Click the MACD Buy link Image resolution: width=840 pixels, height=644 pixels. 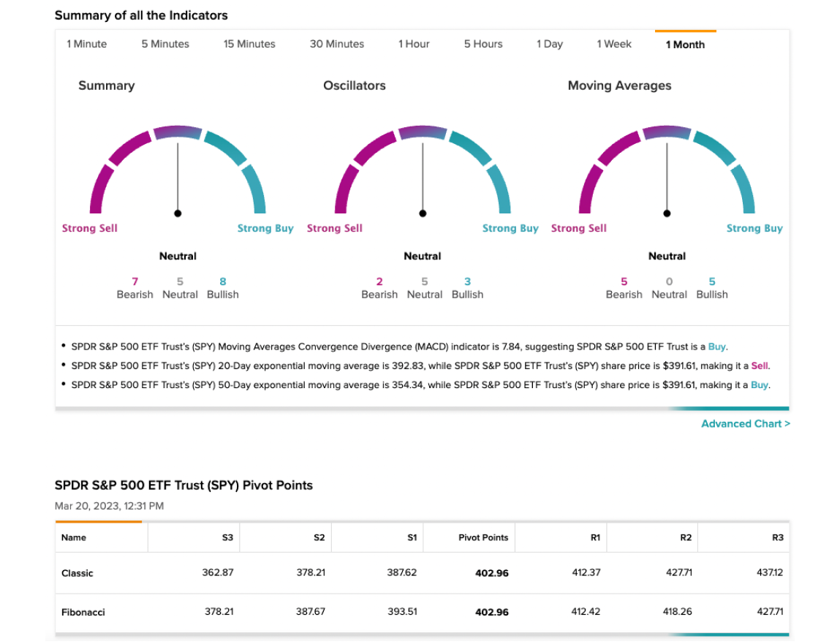[716, 346]
